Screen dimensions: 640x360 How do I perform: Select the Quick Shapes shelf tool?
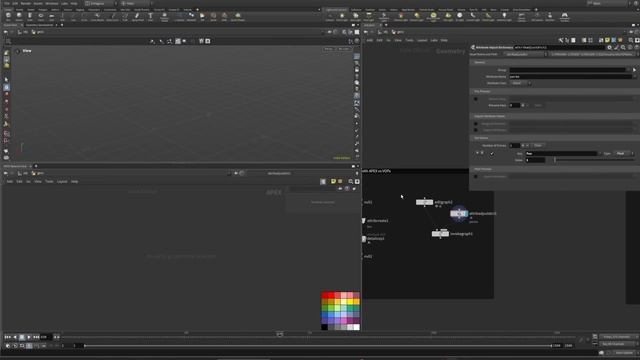[238, 16]
